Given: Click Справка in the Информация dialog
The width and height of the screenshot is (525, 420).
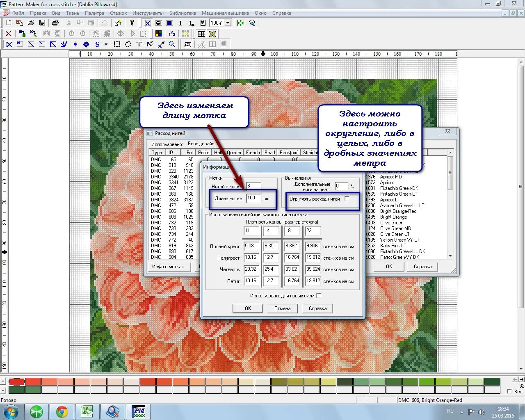Looking at the screenshot, I should [317, 308].
